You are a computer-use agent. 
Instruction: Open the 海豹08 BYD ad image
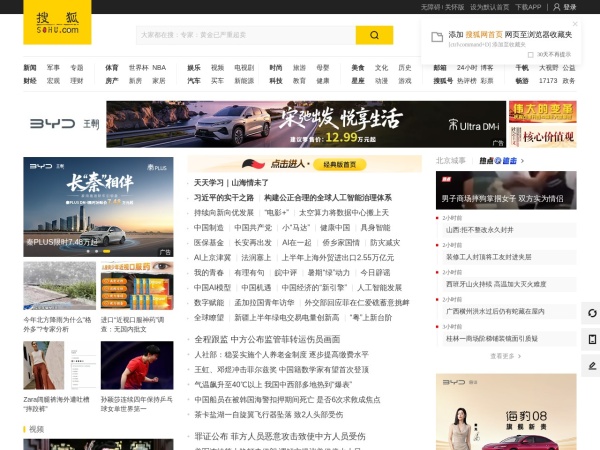[506, 412]
